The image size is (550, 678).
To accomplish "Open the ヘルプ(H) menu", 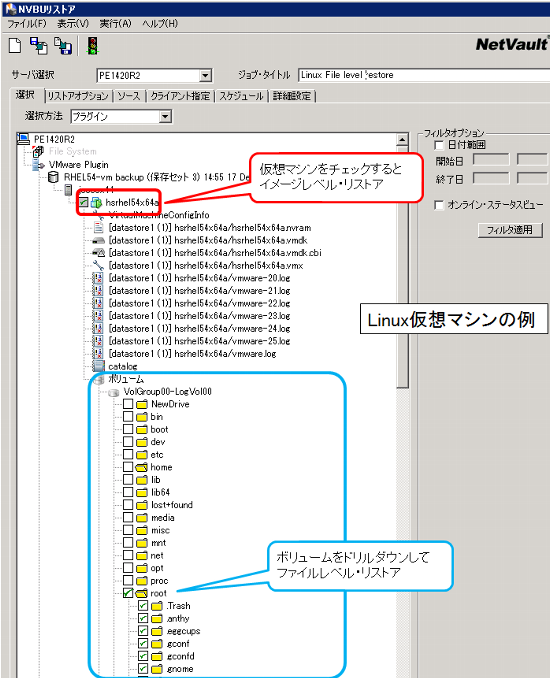I will click(160, 24).
